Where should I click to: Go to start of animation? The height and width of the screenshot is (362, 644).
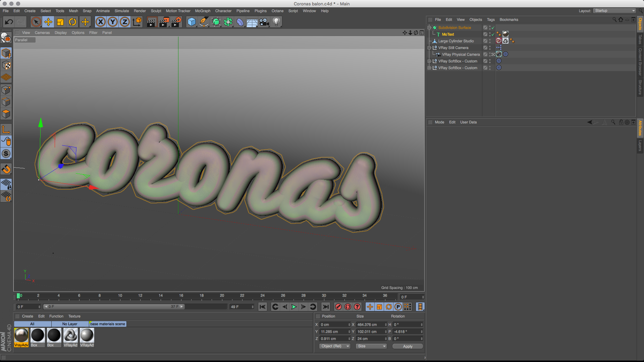point(263,307)
